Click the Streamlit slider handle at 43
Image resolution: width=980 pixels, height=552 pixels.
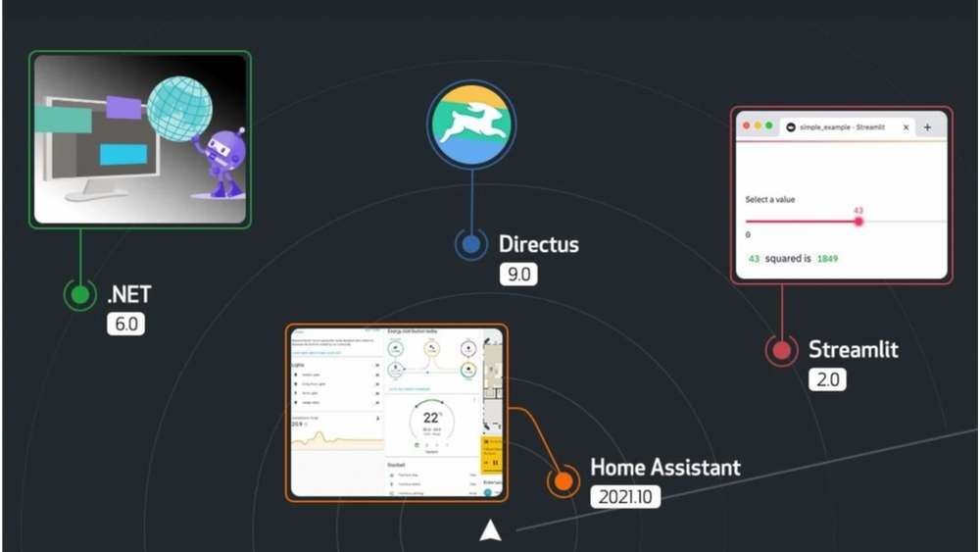coord(858,222)
